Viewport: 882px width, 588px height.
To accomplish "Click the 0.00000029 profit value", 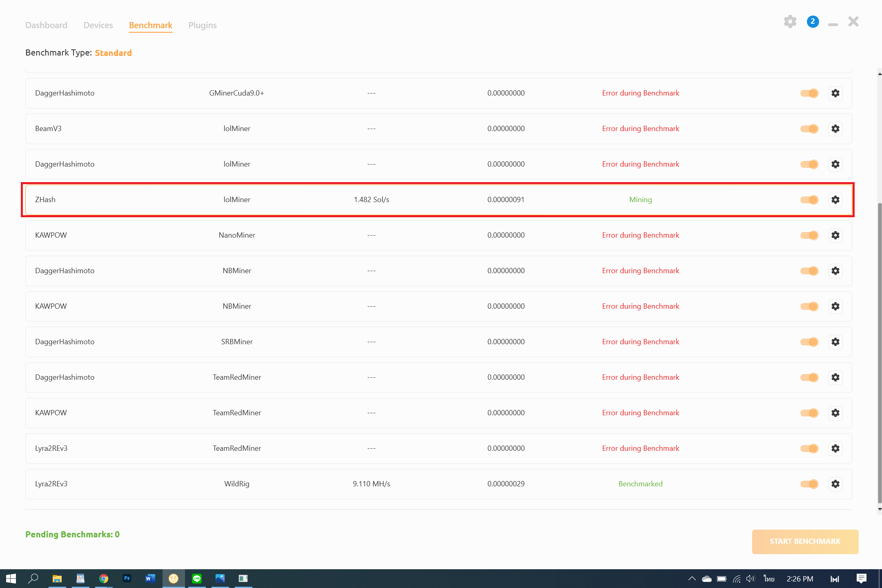I will click(506, 484).
